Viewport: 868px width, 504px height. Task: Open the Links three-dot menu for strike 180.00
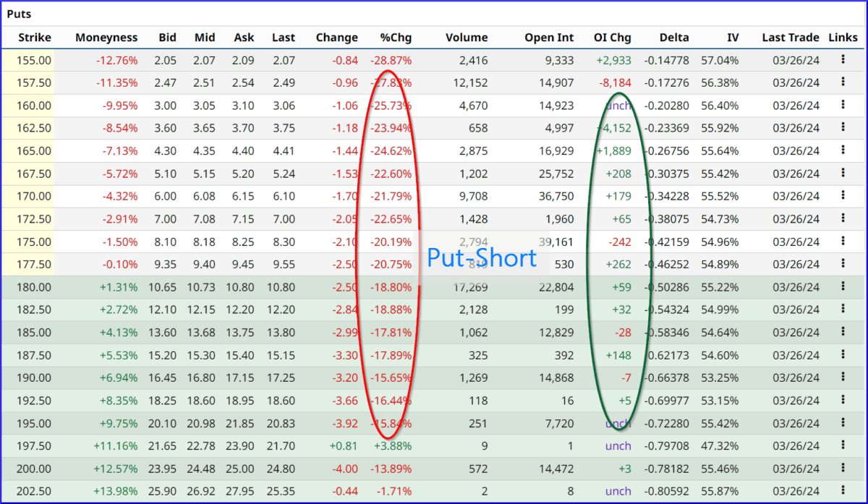pyautogui.click(x=843, y=286)
